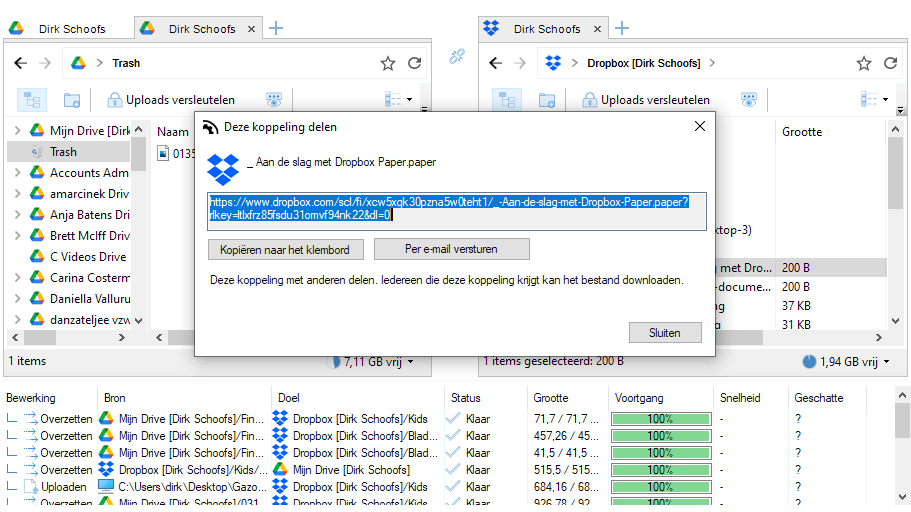Refresh the left Trash pane
911x512 pixels.
[x=414, y=63]
